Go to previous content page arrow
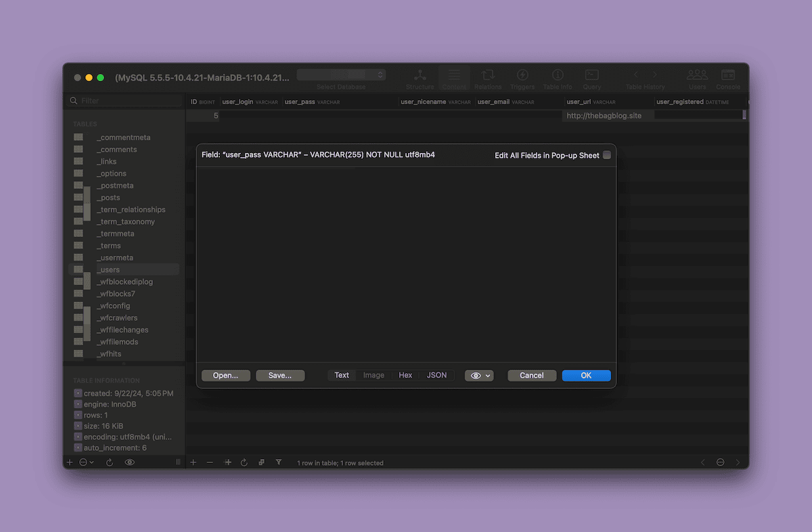 (702, 462)
